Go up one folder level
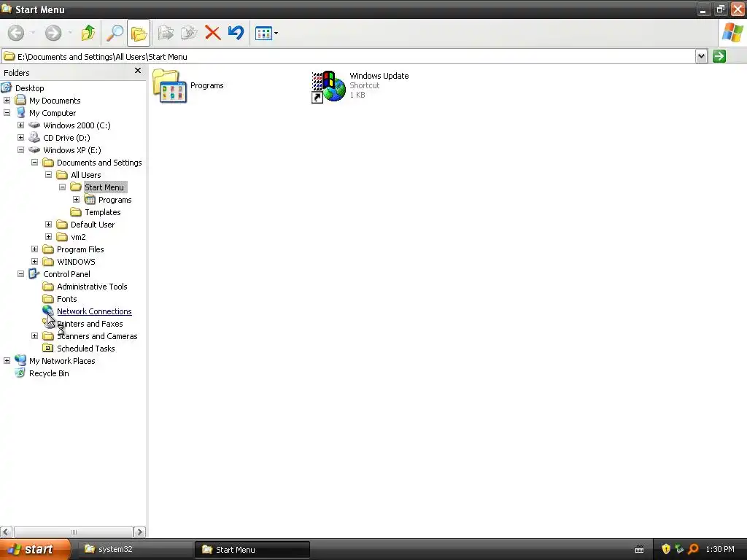 point(88,33)
